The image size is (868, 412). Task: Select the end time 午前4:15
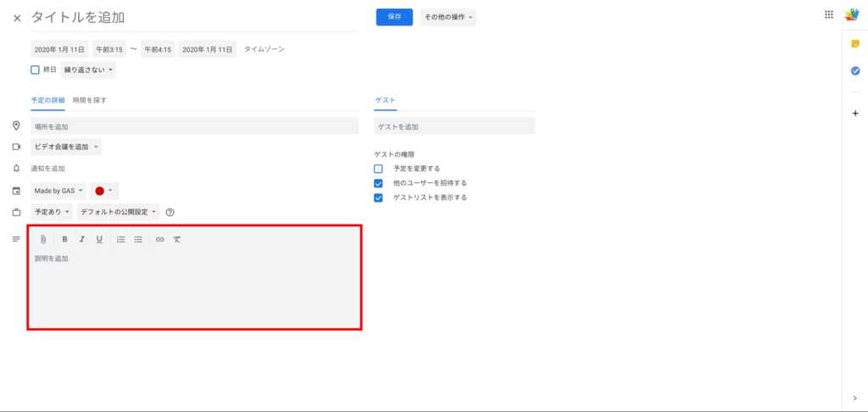[x=158, y=49]
